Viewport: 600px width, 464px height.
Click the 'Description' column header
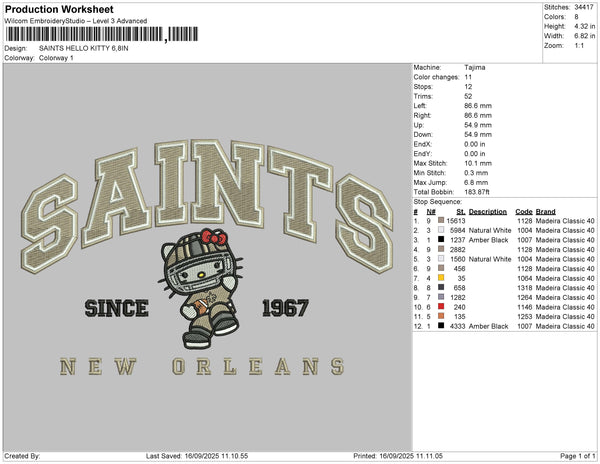pyautogui.click(x=488, y=212)
